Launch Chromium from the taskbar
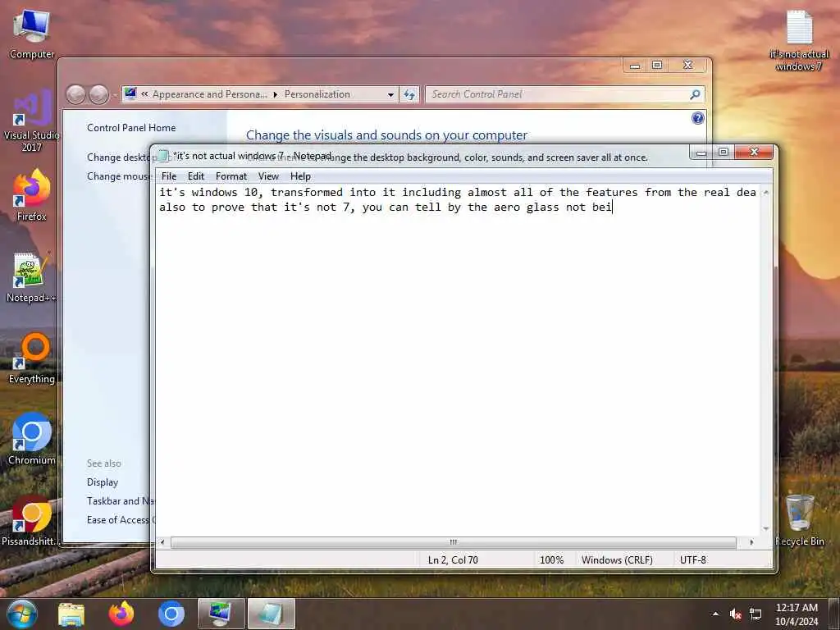This screenshot has width=840, height=630. click(171, 614)
